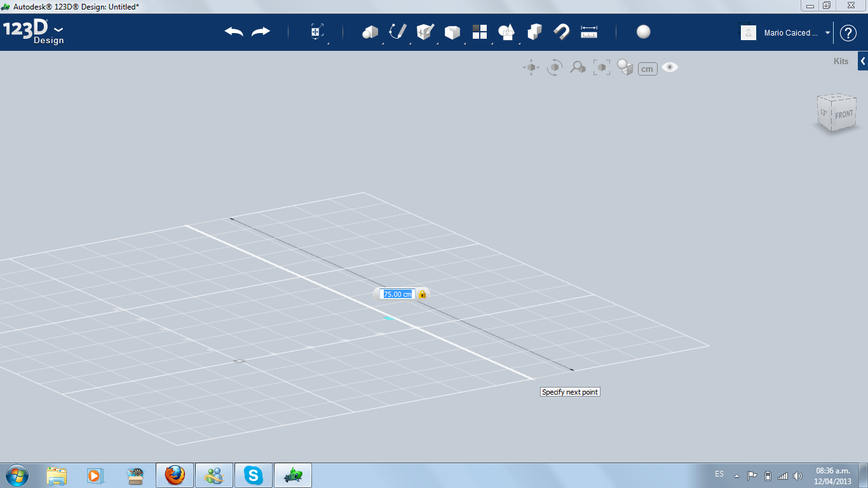The image size is (868, 488).
Task: Undo the last action
Action: (x=234, y=32)
